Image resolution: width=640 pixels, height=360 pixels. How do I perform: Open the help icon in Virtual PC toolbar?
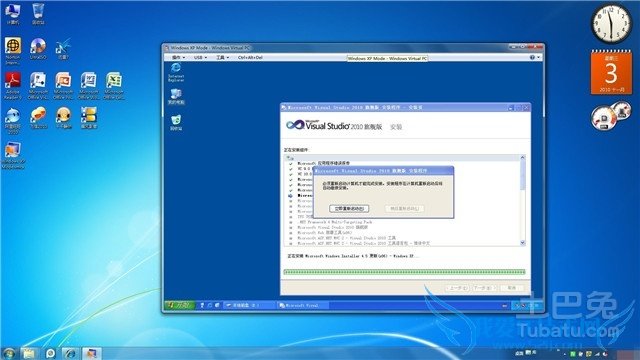click(x=532, y=58)
